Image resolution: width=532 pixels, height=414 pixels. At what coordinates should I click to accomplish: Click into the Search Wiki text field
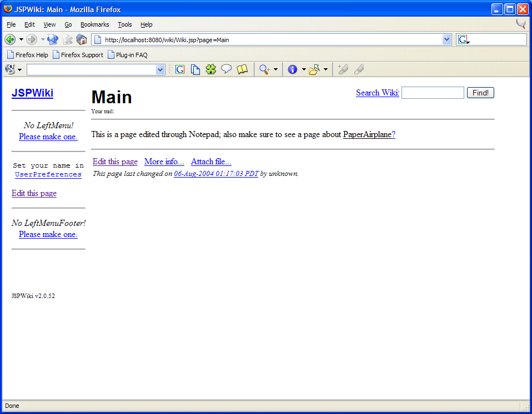(x=433, y=93)
